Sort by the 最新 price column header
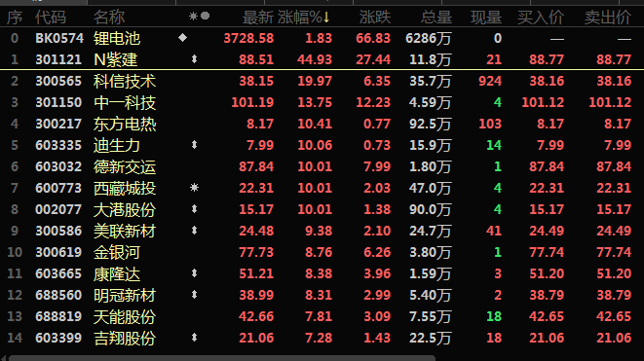The height and width of the screenshot is (361, 644). click(258, 18)
